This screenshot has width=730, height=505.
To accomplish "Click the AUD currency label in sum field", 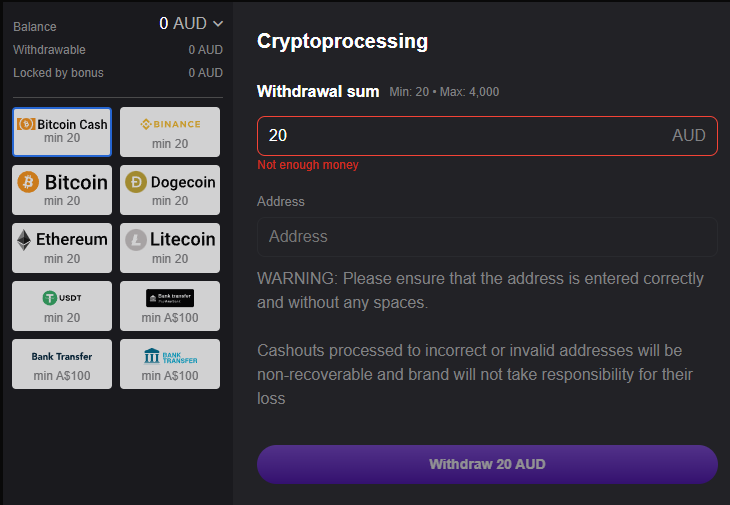I will [x=689, y=136].
